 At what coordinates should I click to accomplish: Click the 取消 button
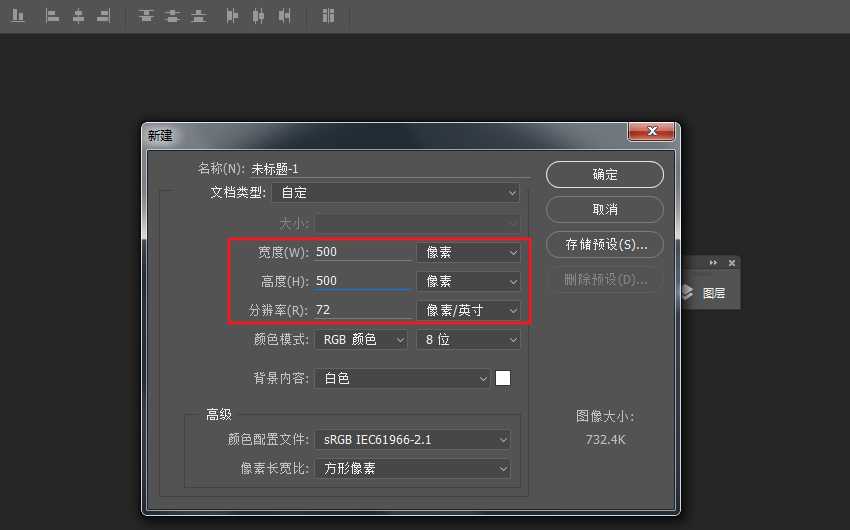604,209
